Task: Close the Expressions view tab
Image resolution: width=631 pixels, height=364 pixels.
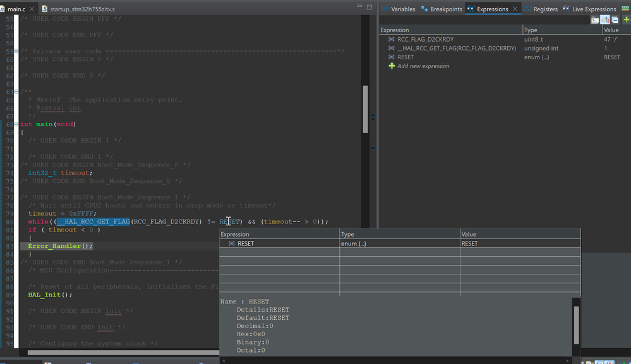Action: coord(515,9)
